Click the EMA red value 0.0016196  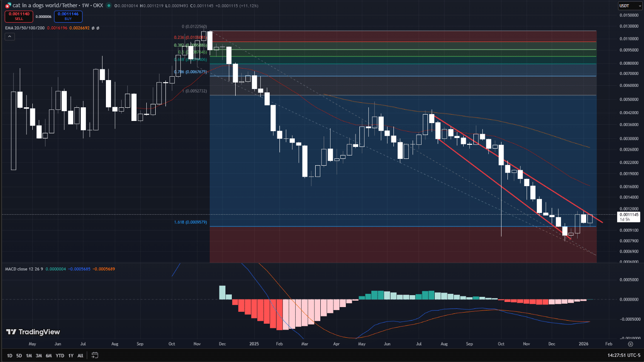(57, 28)
